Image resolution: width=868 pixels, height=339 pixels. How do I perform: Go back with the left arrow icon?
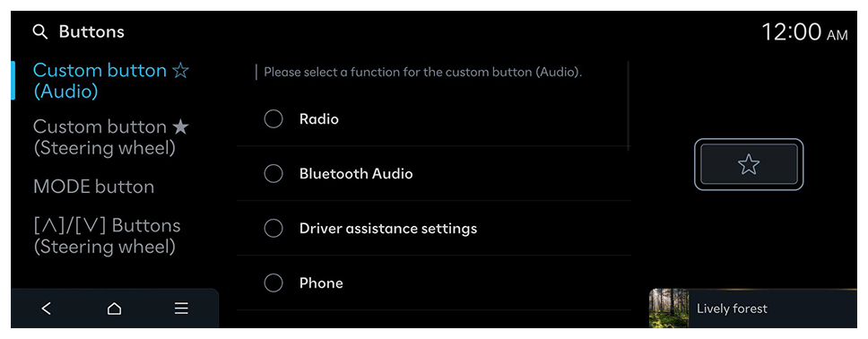pos(47,309)
